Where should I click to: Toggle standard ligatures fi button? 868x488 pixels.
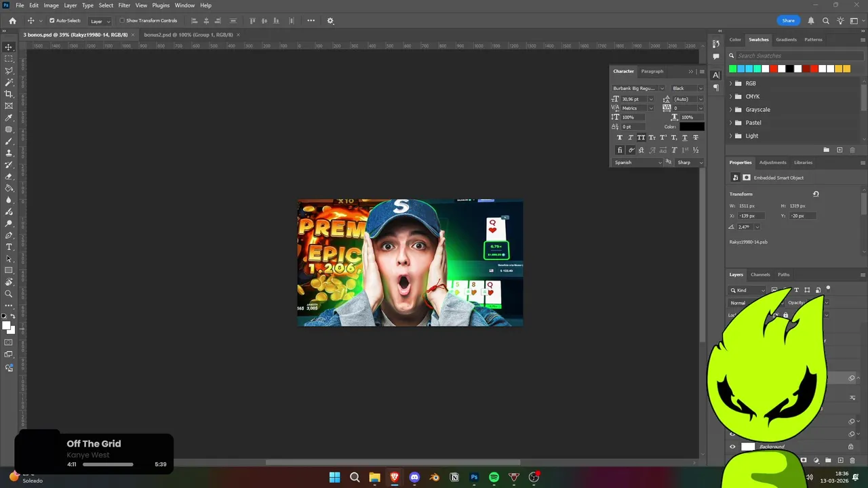pos(619,150)
